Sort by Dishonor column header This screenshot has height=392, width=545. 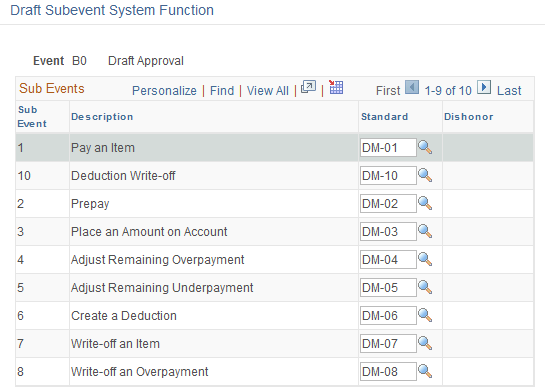click(x=469, y=116)
